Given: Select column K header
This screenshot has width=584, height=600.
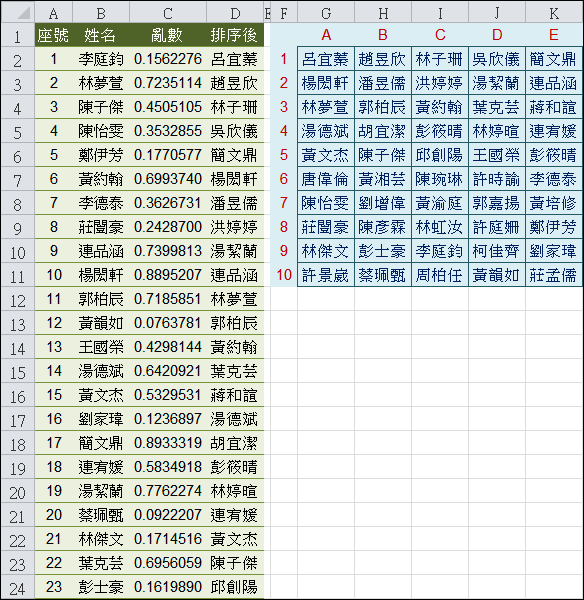Looking at the screenshot, I should (x=554, y=13).
